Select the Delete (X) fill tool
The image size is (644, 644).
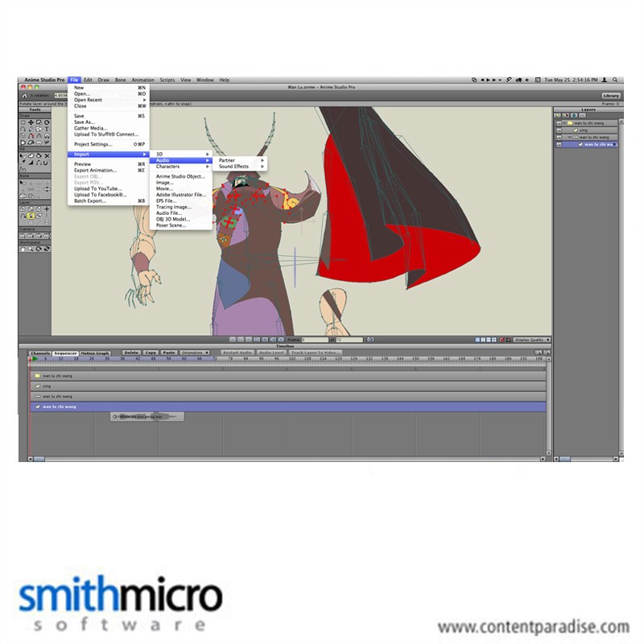47,155
